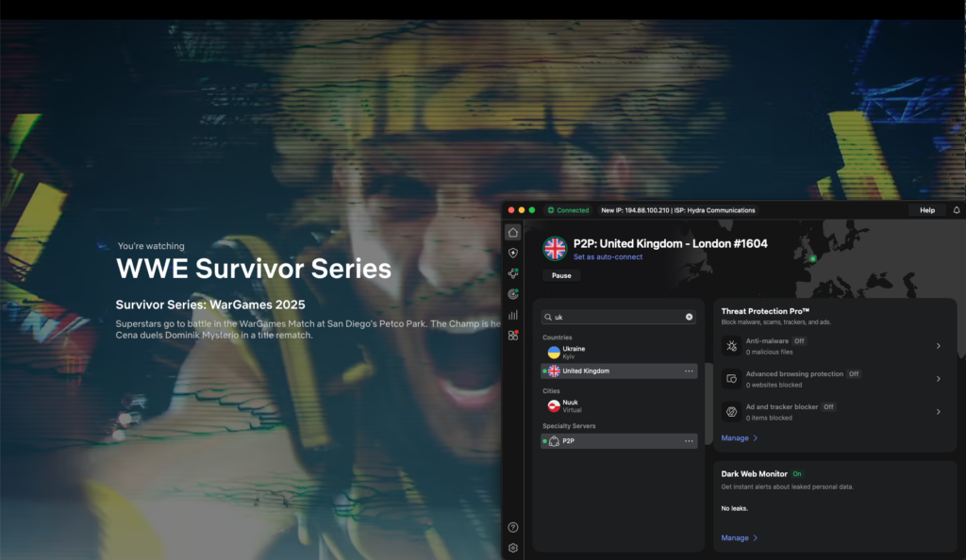966x560 pixels.
Task: Expand the Ad and tracker blocker chevron
Action: (x=939, y=412)
